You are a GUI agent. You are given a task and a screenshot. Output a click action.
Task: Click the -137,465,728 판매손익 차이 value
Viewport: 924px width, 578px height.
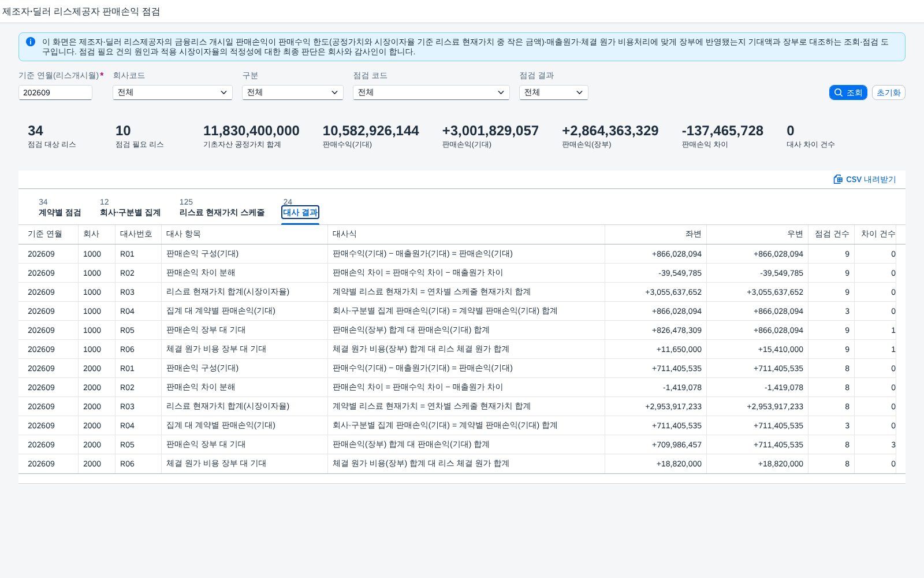tap(722, 131)
